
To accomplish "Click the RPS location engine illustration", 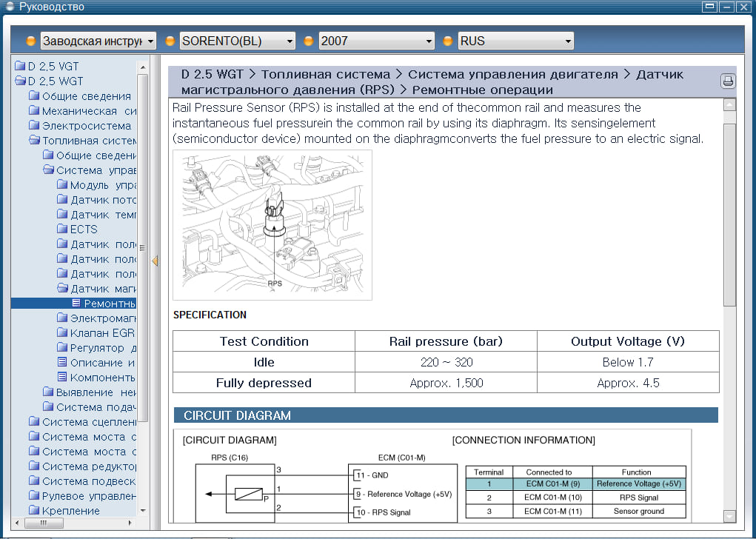I will (272, 224).
